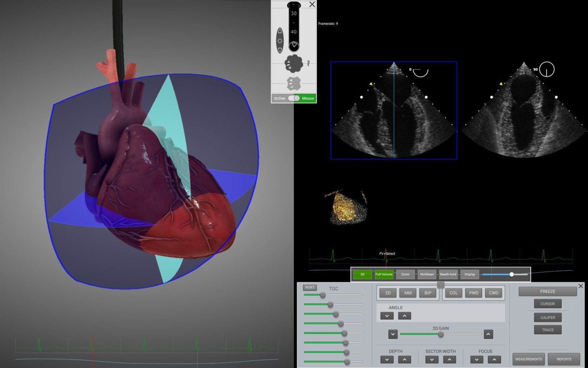
Task: Increase Sector Width with up chevron
Action: click(450, 359)
